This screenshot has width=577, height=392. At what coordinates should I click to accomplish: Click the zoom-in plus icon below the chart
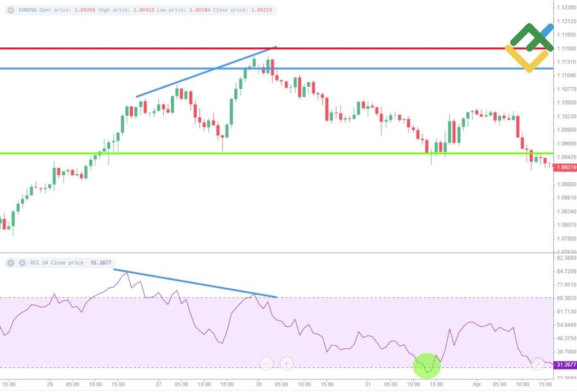coord(287,364)
